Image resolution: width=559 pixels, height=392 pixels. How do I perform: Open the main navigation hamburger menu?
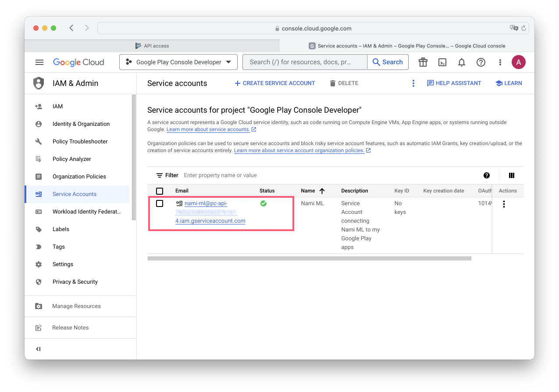(39, 62)
